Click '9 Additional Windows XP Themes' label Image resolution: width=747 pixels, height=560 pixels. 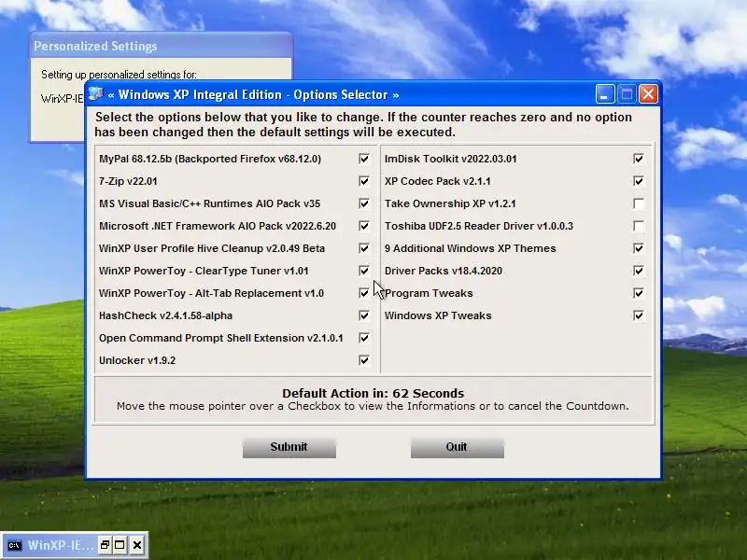[x=471, y=248]
